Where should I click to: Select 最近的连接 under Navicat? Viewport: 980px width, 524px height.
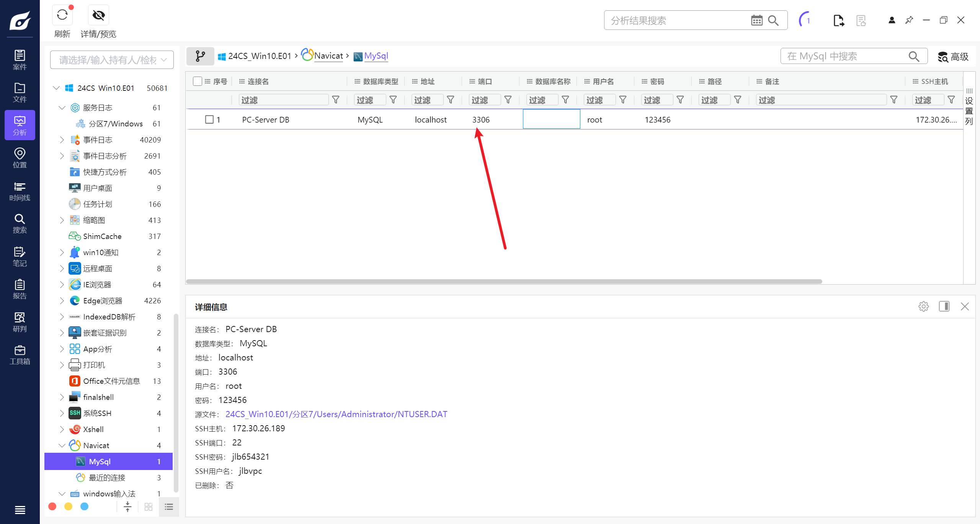(107, 478)
